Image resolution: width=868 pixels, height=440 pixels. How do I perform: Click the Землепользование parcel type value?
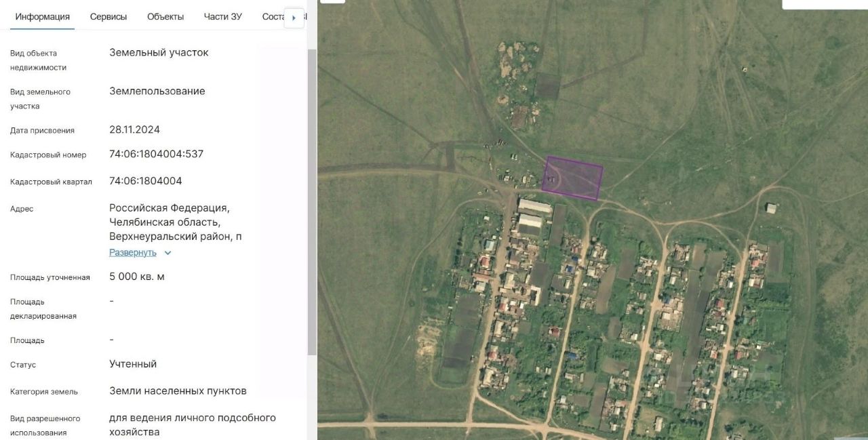click(x=157, y=91)
